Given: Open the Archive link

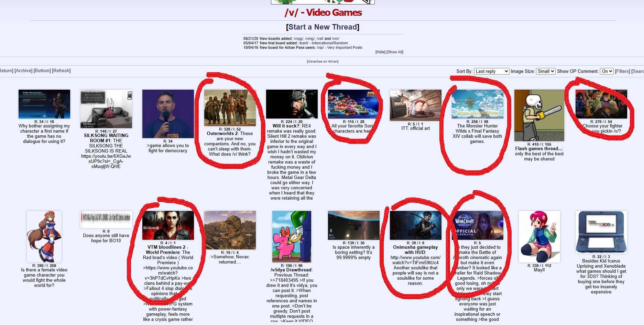Looking at the screenshot, I should 23,70.
